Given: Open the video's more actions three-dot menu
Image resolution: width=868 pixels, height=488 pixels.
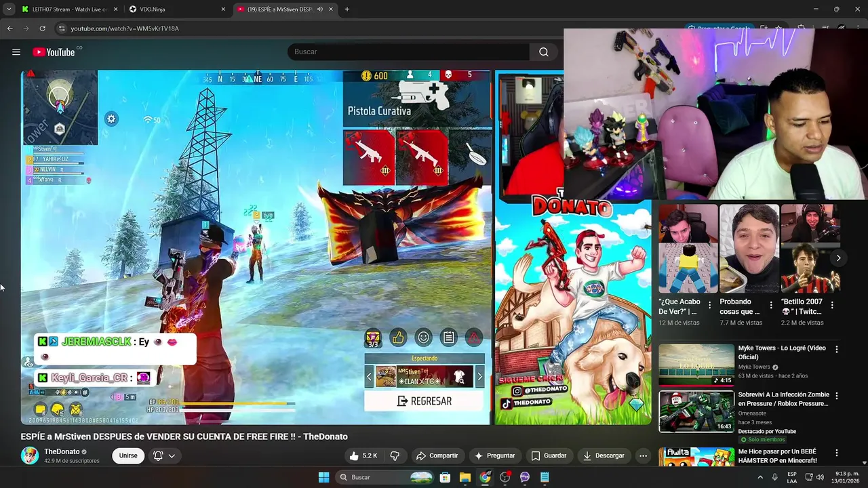Looking at the screenshot, I should [x=643, y=455].
